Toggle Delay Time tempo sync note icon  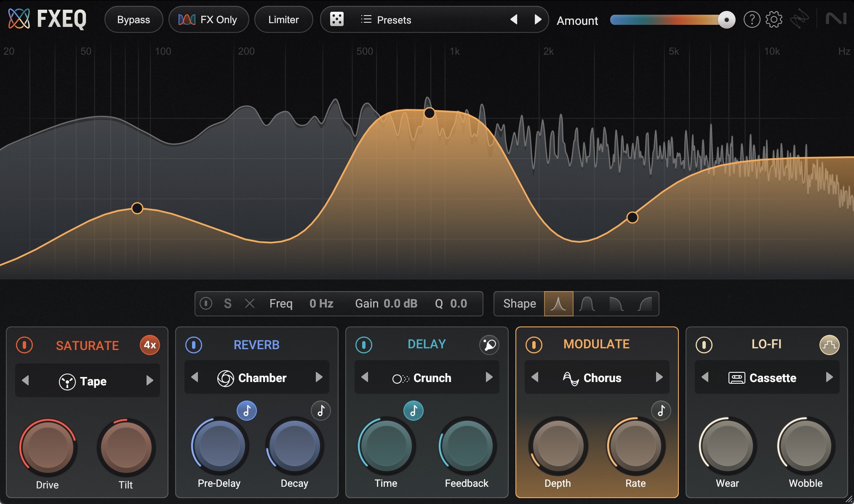[x=414, y=411]
